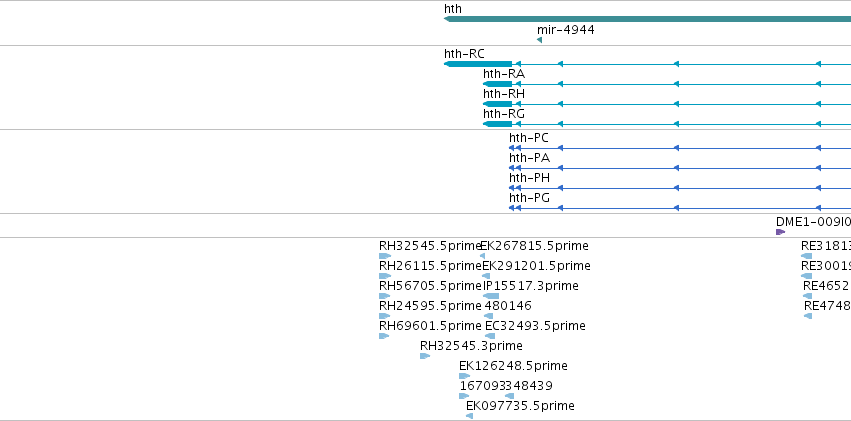Viewport: 851px width, 421px height.
Task: Select the hth gene bar
Action: [647, 19]
